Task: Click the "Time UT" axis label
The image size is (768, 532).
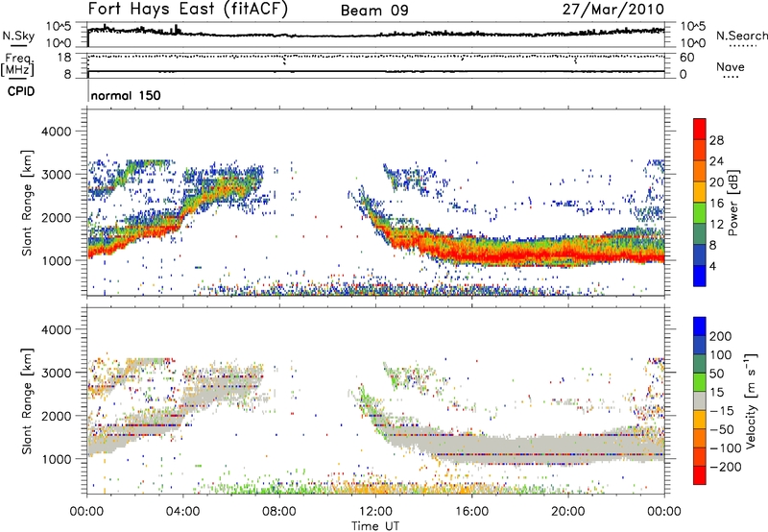Action: pyautogui.click(x=375, y=526)
